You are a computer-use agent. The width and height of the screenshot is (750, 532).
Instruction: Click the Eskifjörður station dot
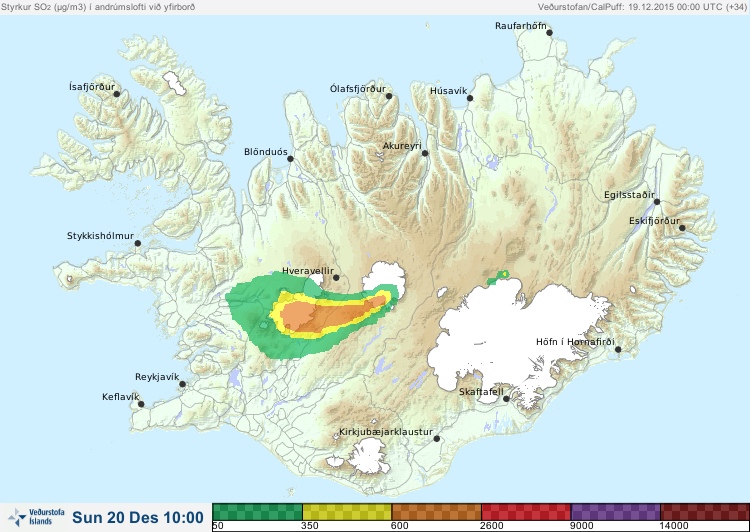[x=682, y=228]
